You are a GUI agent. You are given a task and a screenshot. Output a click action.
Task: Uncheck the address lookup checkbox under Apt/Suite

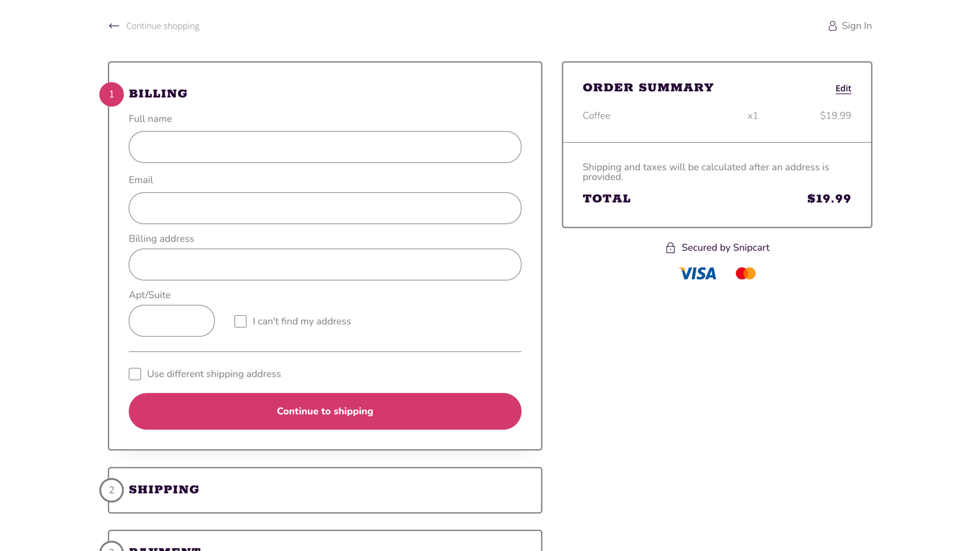tap(240, 321)
